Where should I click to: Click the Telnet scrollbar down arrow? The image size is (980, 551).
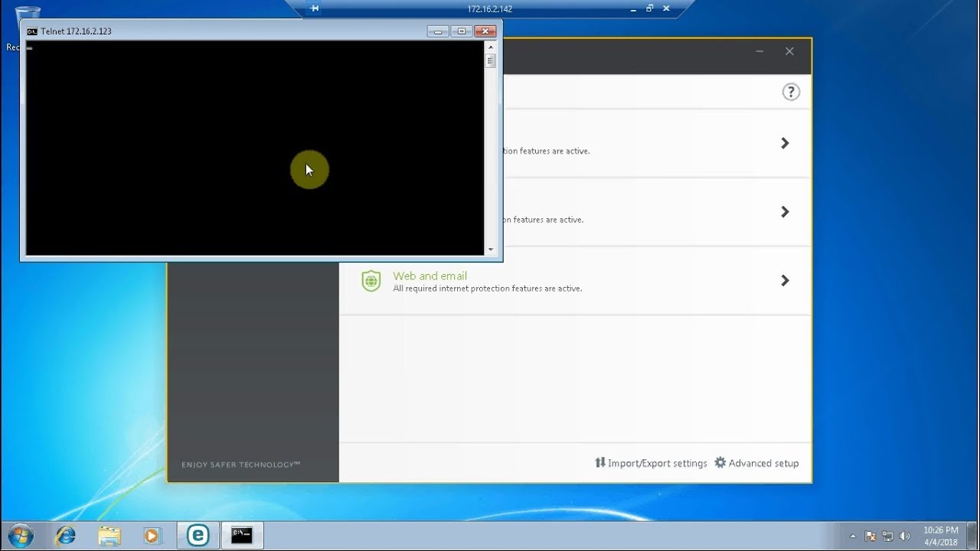tap(491, 249)
